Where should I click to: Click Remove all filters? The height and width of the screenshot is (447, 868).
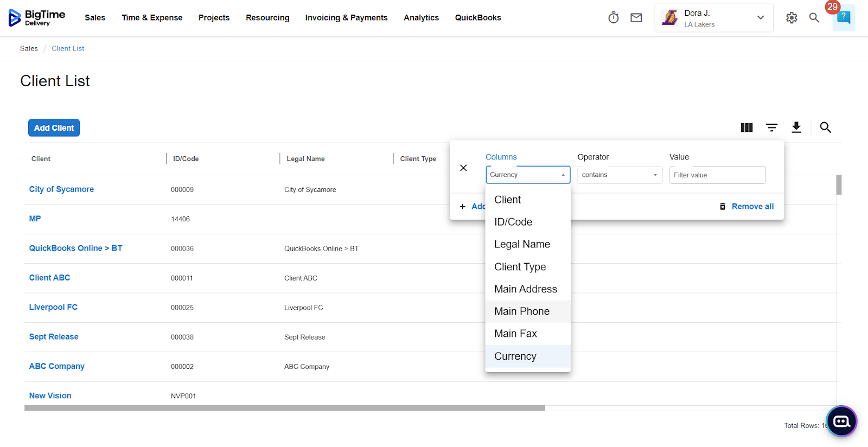(752, 207)
